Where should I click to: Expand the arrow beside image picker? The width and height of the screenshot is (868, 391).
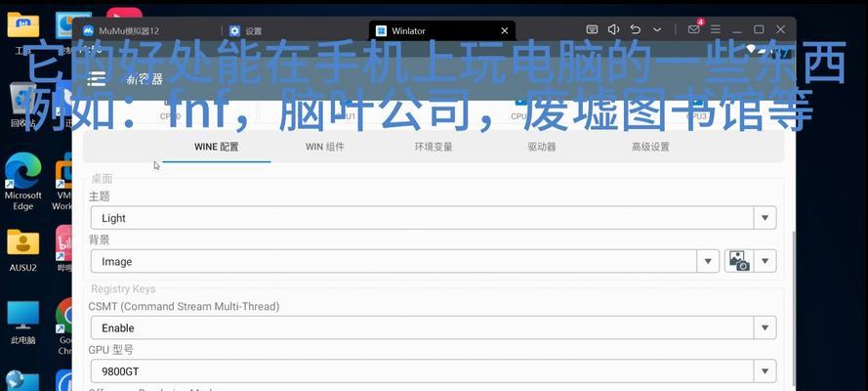click(x=765, y=261)
